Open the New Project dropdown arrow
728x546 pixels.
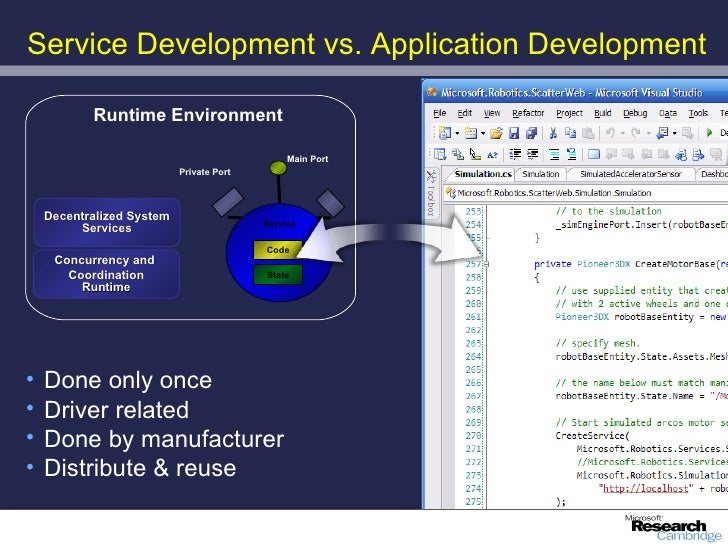click(x=457, y=133)
